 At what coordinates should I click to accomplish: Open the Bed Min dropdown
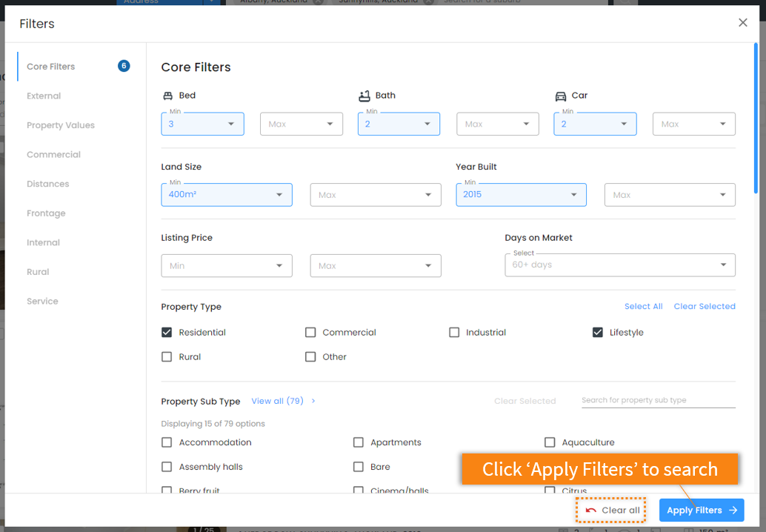(x=202, y=124)
